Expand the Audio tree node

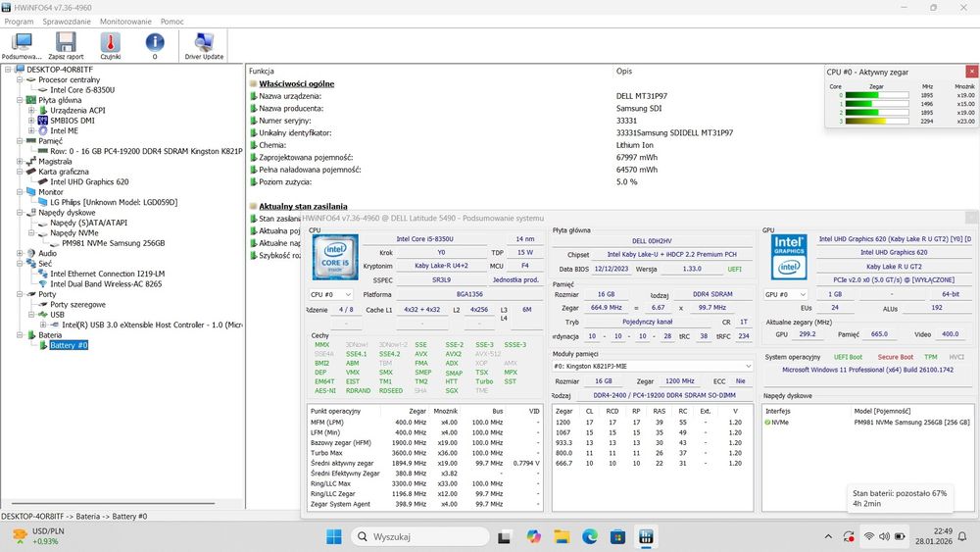coord(20,253)
